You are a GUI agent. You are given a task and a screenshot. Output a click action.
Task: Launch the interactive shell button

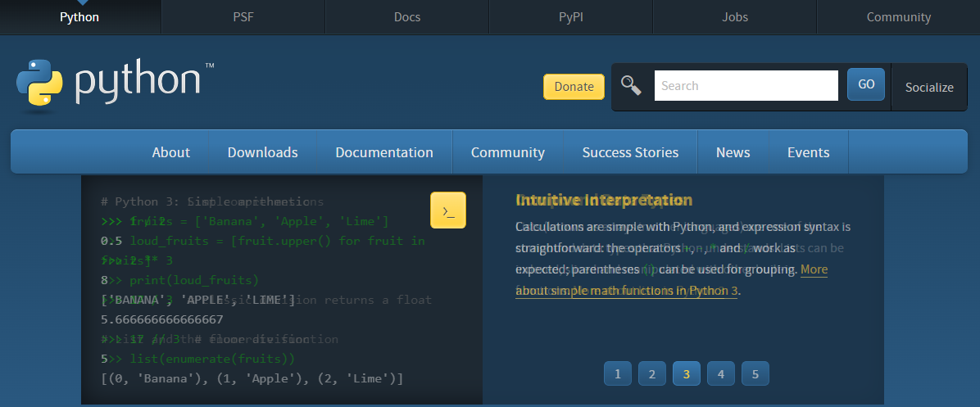(x=448, y=210)
